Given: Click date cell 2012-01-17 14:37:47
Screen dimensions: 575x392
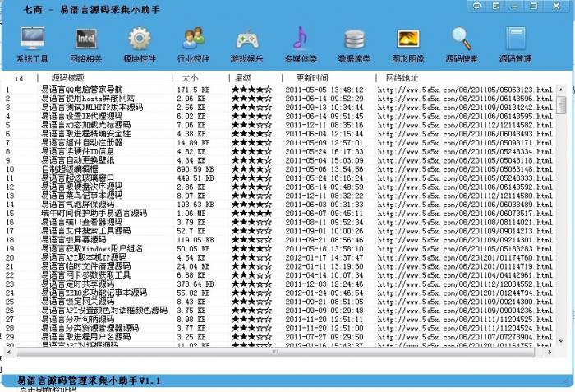Looking at the screenshot, I should (x=324, y=257).
